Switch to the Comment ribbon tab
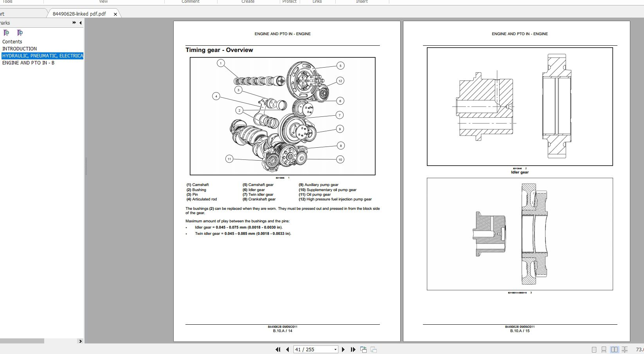This screenshot has height=354, width=644. pos(191,2)
